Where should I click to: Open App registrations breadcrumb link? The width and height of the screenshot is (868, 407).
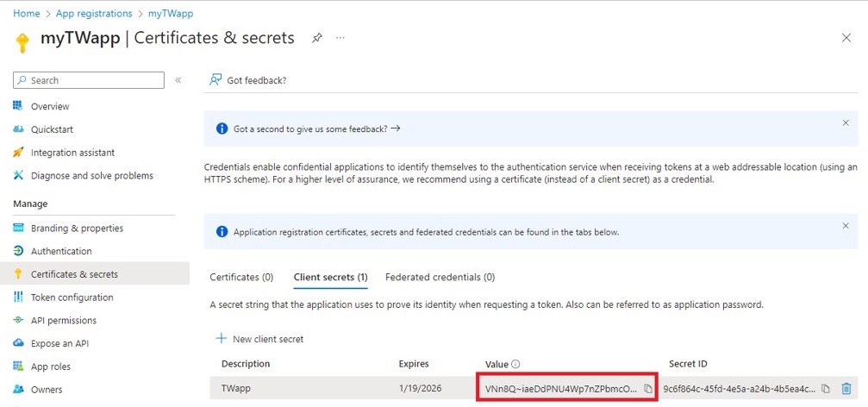94,13
